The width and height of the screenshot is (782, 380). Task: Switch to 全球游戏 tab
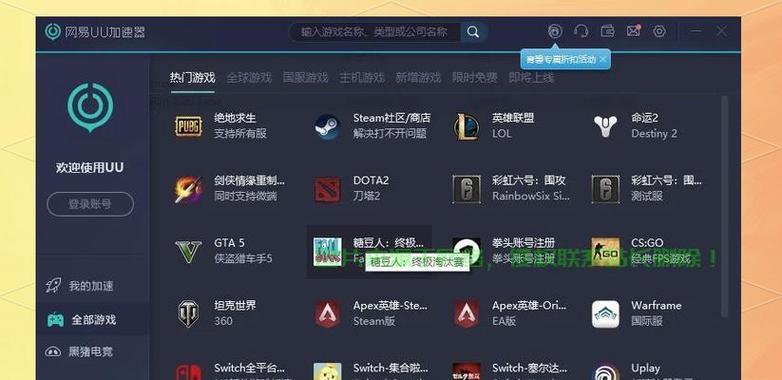(x=249, y=78)
